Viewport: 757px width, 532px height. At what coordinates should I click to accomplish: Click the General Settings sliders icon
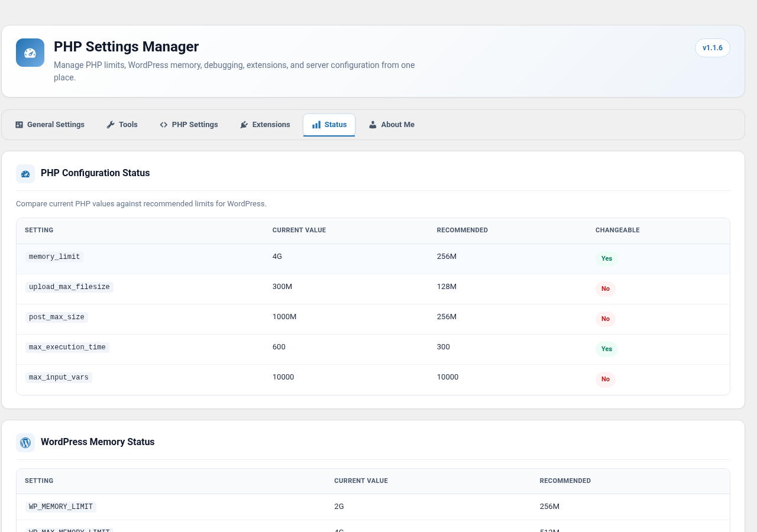pyautogui.click(x=19, y=125)
